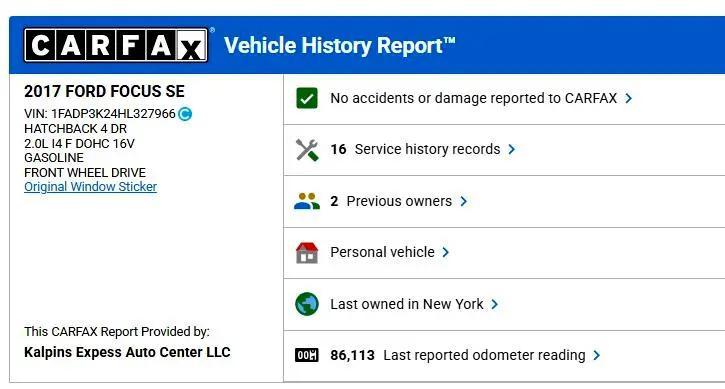Expand the service history records chevron
The image size is (725, 389).
click(x=511, y=149)
